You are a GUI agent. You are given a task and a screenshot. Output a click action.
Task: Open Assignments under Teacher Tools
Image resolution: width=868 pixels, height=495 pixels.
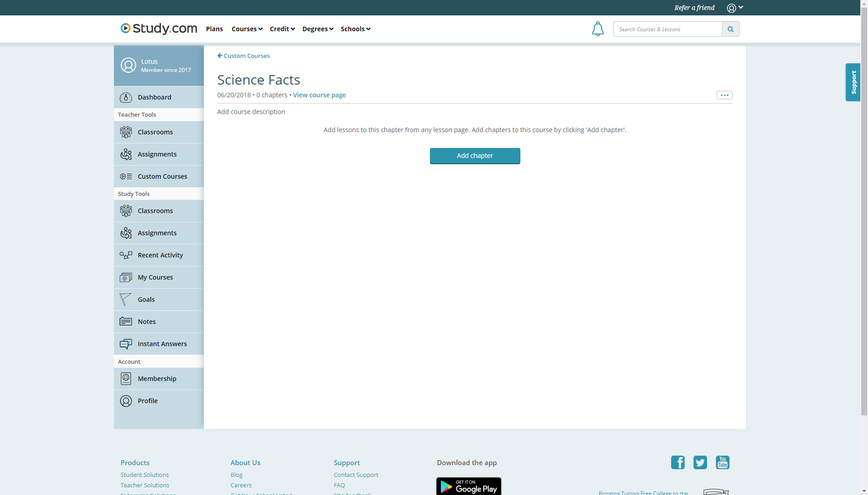point(157,154)
